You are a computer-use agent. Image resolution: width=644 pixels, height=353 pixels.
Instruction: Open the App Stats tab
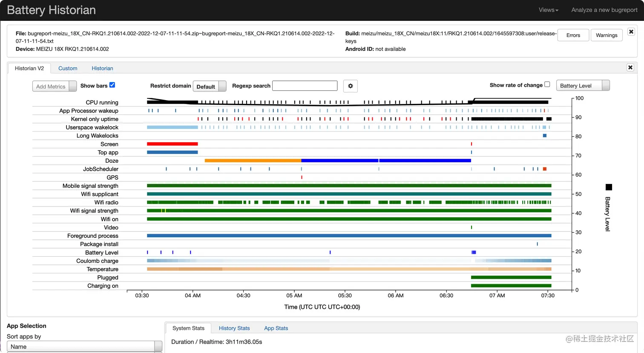(276, 328)
